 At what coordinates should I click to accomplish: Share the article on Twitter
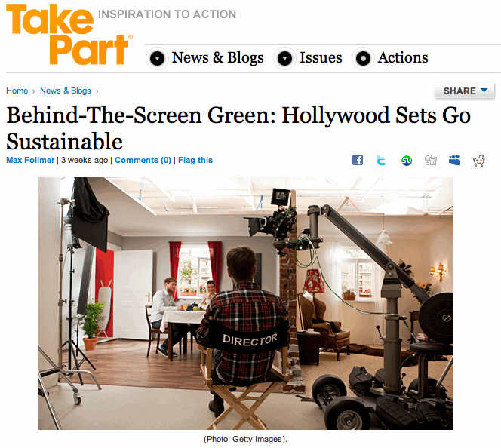pyautogui.click(x=381, y=160)
